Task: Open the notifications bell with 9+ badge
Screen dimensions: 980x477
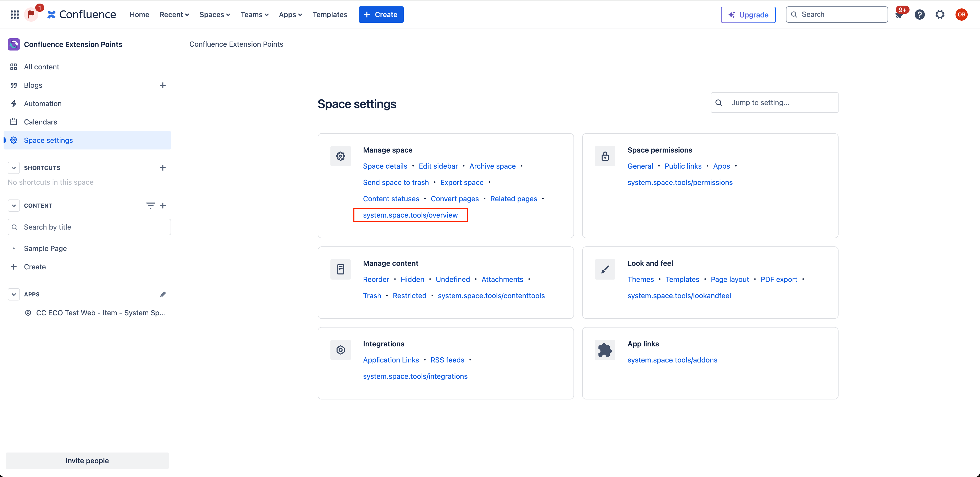Action: [899, 15]
